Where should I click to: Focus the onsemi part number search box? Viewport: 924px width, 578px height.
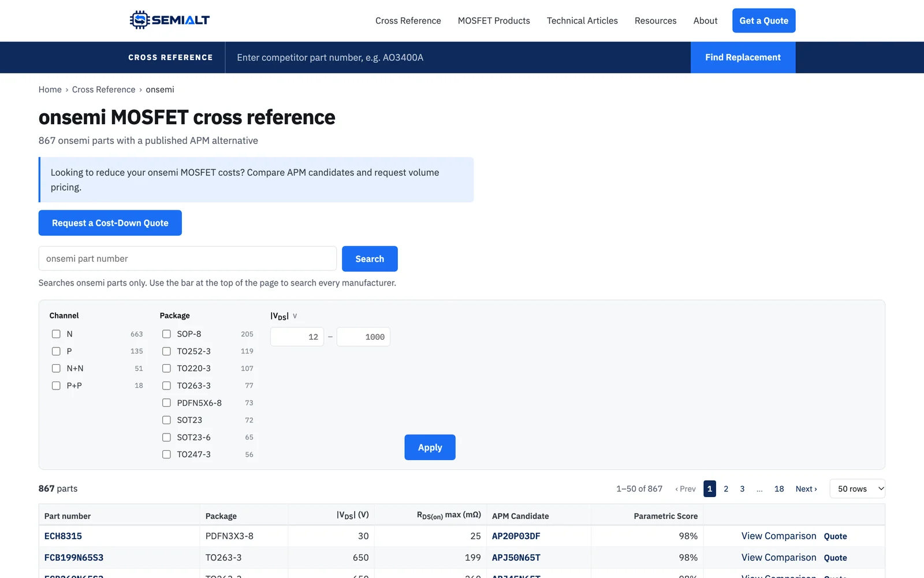click(188, 258)
